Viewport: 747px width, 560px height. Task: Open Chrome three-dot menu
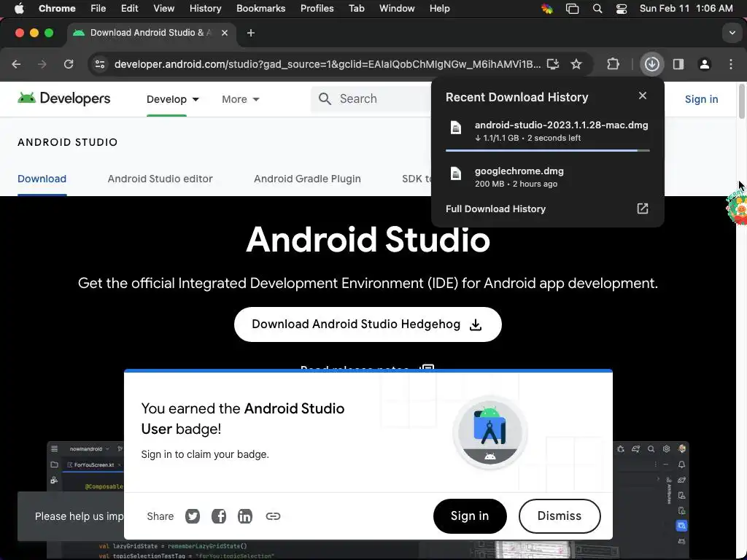[x=731, y=64]
